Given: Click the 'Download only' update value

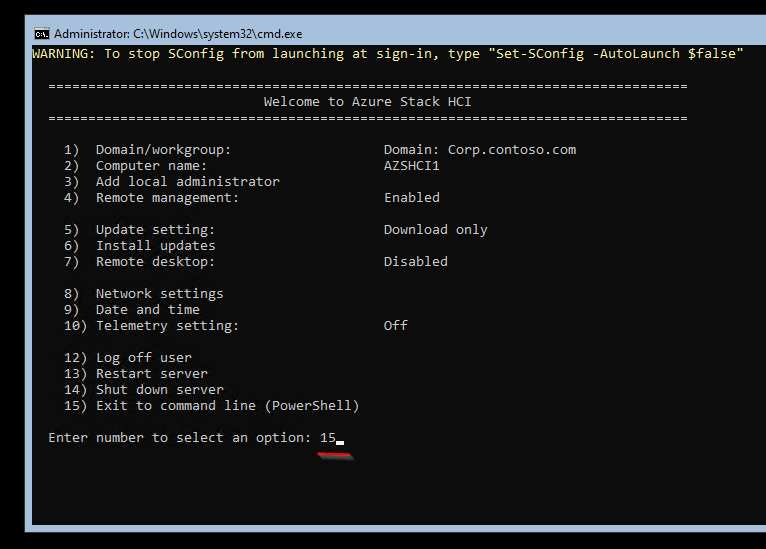Looking at the screenshot, I should click(x=435, y=230).
